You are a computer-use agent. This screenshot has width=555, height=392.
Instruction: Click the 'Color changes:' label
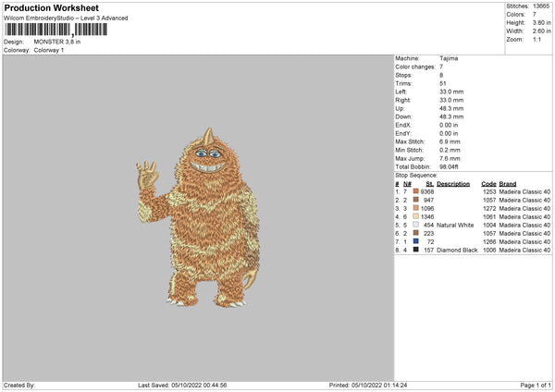pos(415,67)
